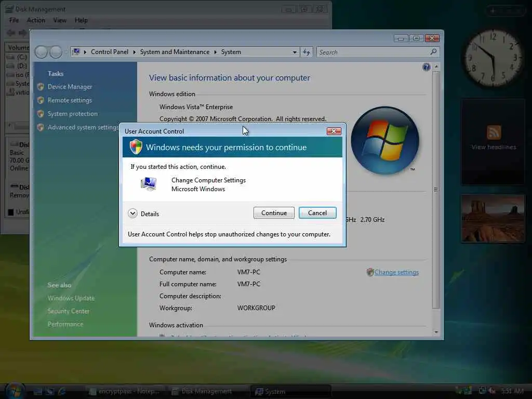Image resolution: width=532 pixels, height=399 pixels.
Task: Open the blue Help question mark icon
Action: click(426, 67)
